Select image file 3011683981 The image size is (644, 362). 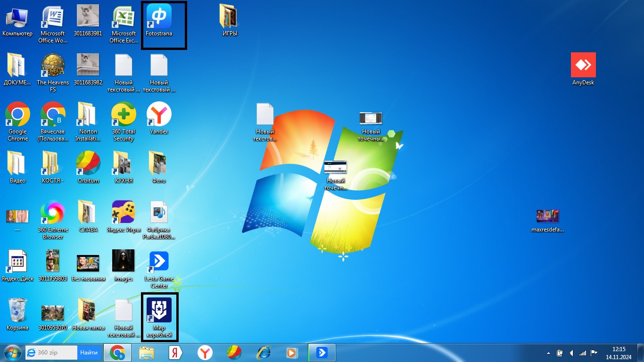(x=88, y=21)
